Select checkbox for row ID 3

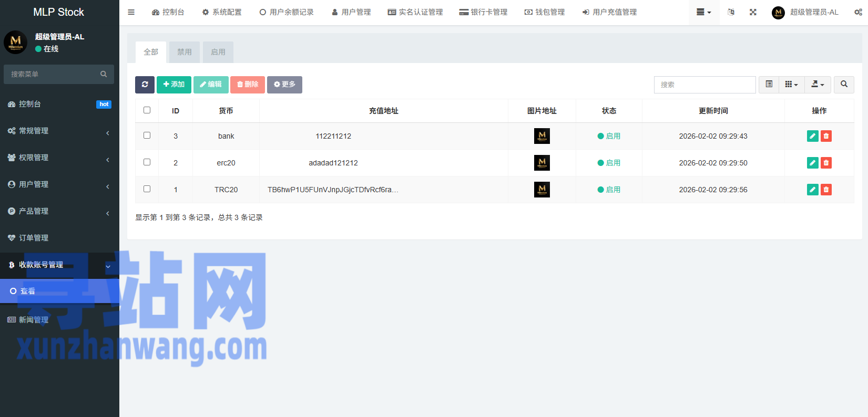coord(147,135)
